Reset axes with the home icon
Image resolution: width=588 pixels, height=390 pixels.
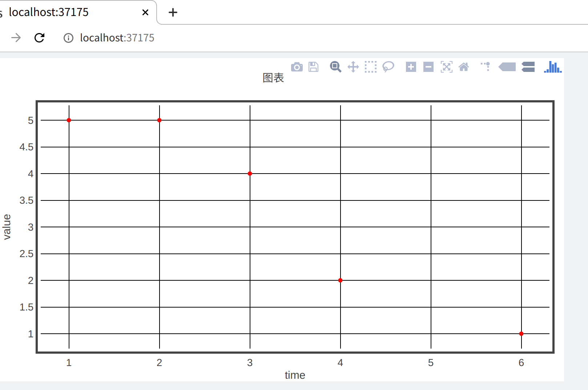point(464,67)
